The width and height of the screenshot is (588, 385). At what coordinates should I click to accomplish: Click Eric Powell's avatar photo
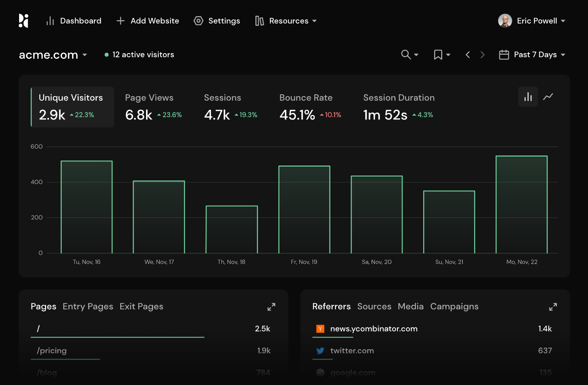(x=505, y=21)
